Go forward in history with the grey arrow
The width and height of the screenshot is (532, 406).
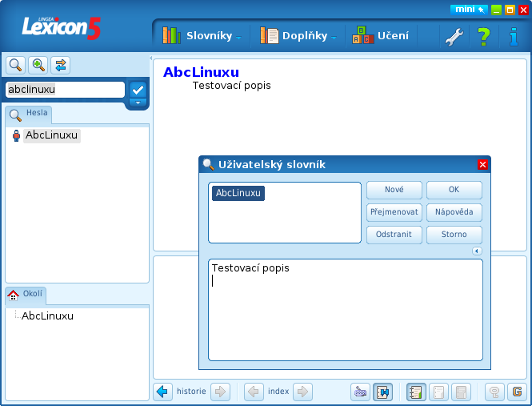[220, 392]
